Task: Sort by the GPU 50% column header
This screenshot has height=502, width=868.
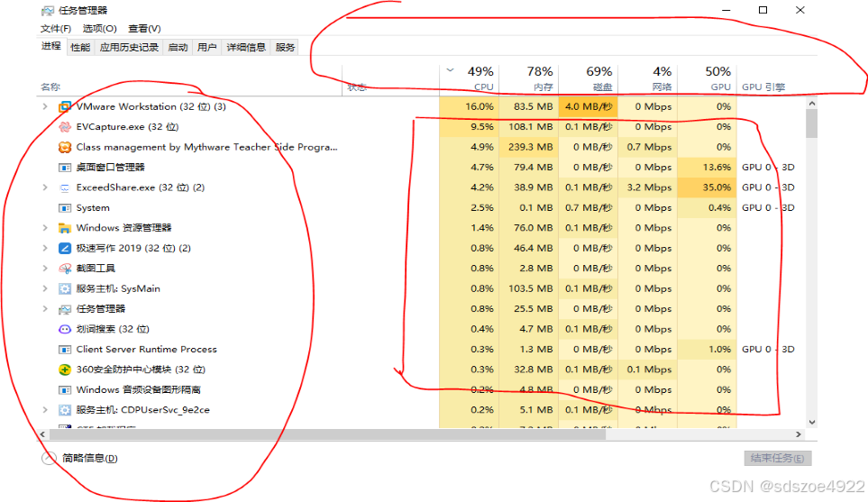Action: [x=707, y=79]
